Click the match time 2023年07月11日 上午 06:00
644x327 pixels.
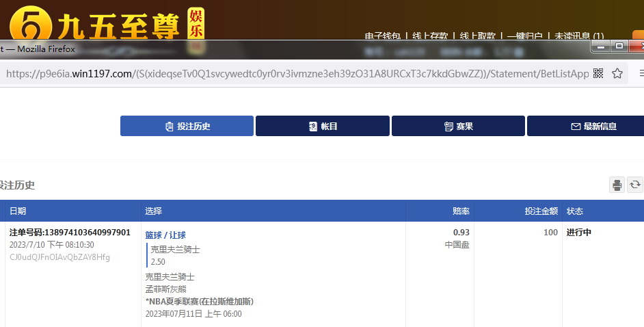(x=193, y=314)
